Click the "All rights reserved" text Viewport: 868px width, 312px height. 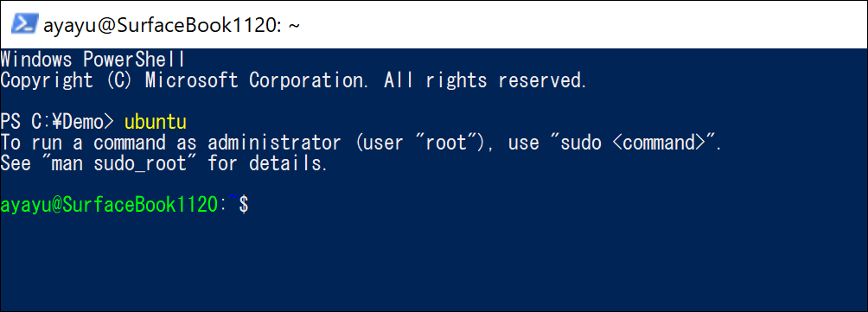(485, 80)
